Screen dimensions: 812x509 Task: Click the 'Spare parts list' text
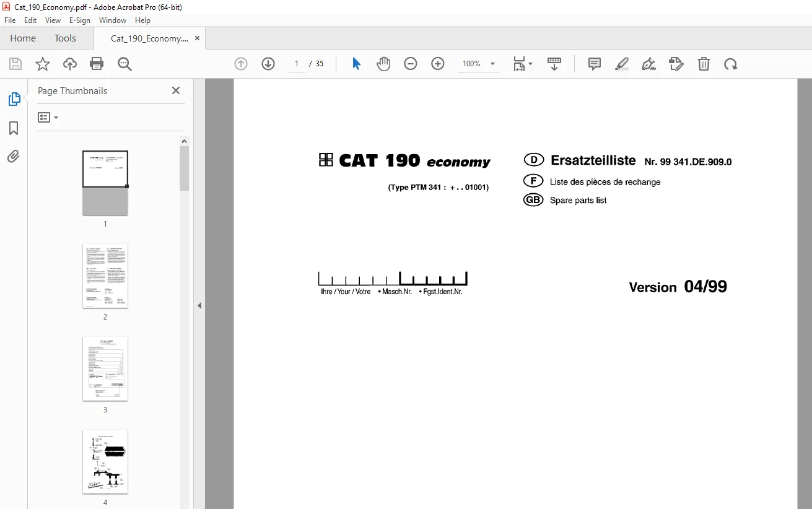(578, 200)
